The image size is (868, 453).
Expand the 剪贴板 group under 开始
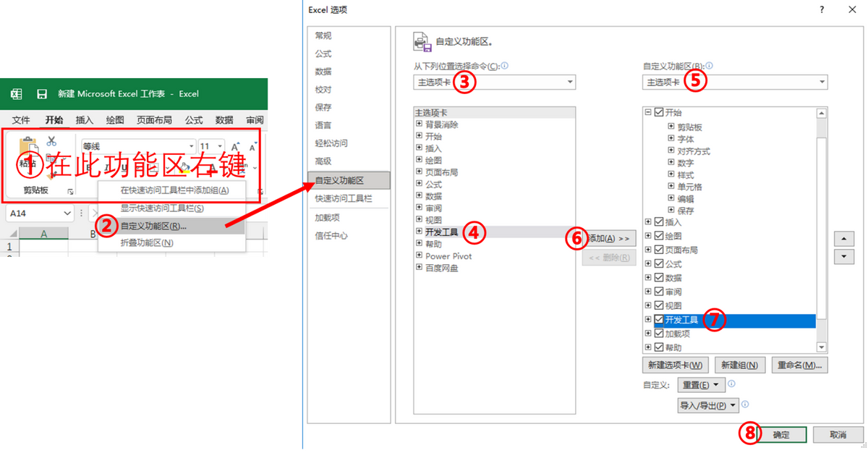671,127
